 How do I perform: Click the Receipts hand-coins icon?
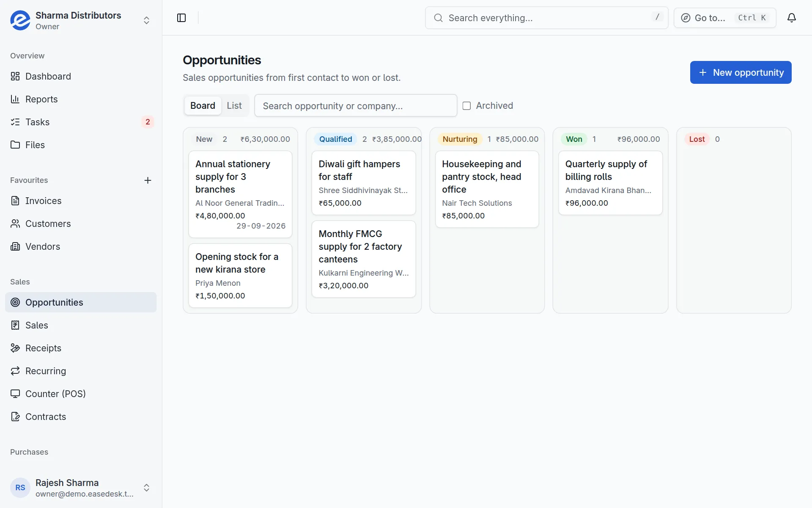pos(15,348)
